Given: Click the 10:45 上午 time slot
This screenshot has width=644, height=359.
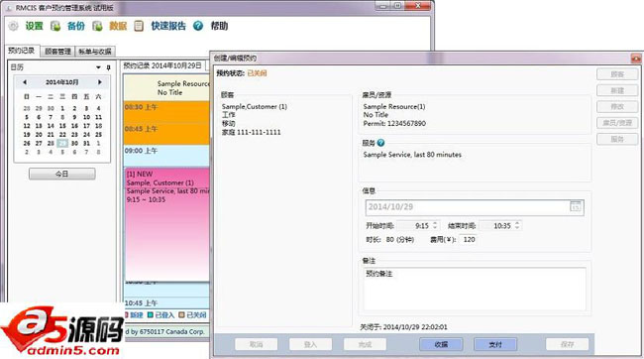Looking at the screenshot, I should [x=166, y=303].
